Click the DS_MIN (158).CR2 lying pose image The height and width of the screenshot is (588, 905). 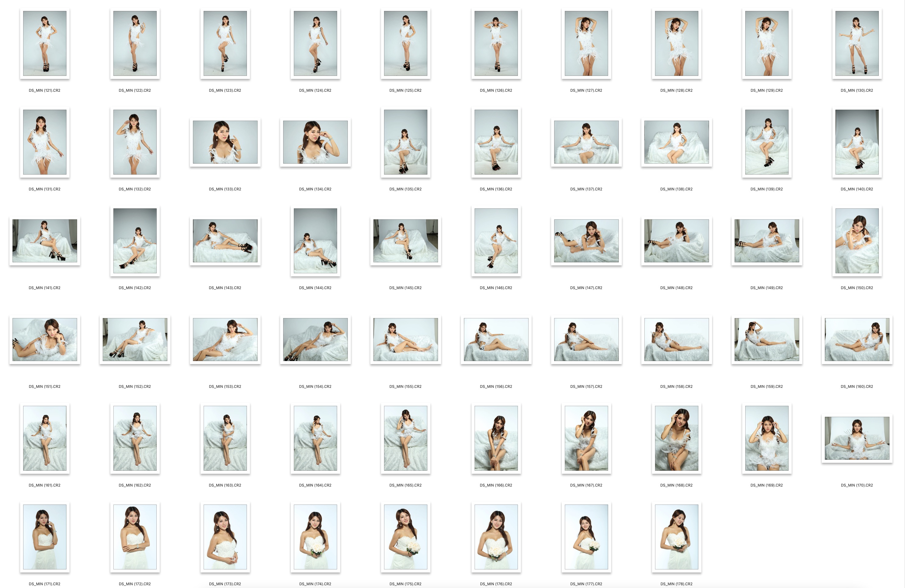pyautogui.click(x=676, y=339)
